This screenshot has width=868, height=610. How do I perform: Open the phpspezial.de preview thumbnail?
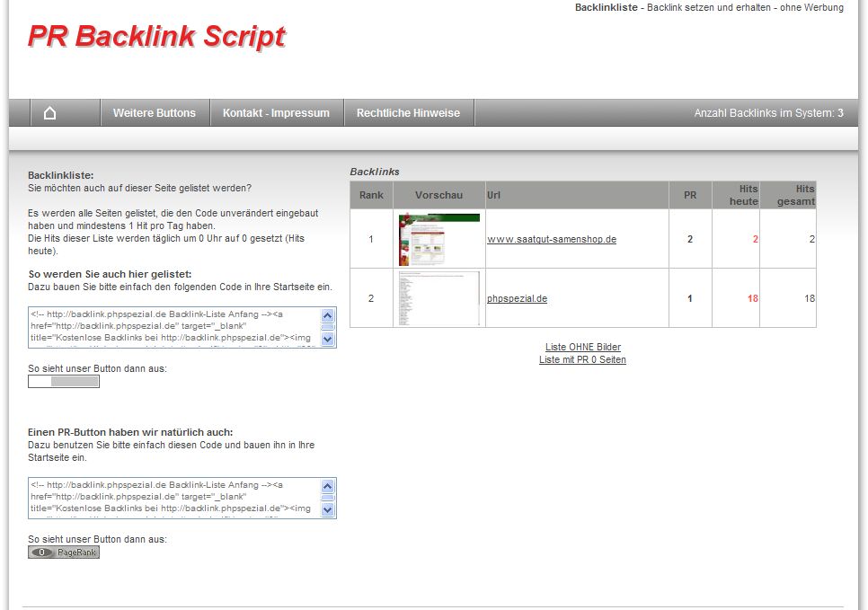tap(438, 298)
